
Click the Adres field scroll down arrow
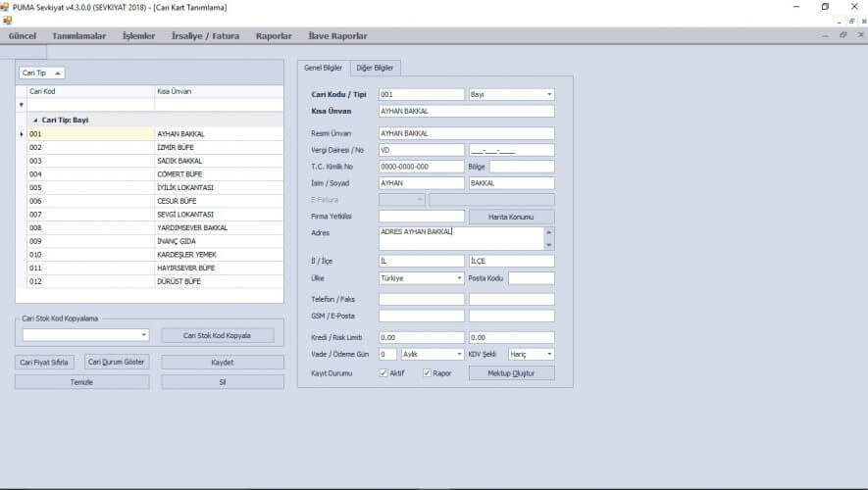pos(549,245)
